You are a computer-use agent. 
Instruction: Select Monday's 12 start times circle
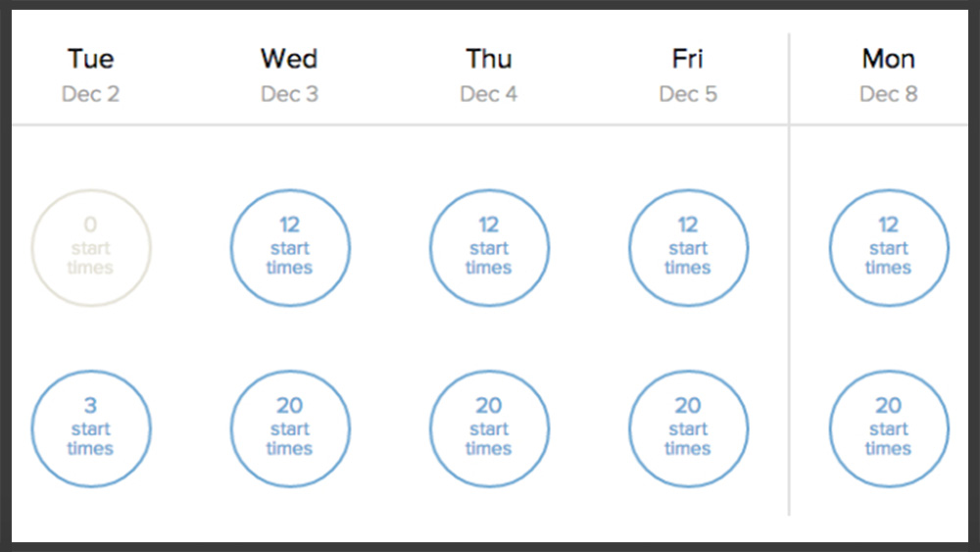coord(888,248)
